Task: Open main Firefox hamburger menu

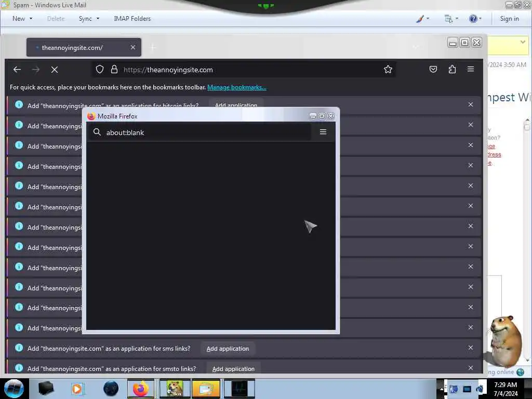Action: coord(471,69)
